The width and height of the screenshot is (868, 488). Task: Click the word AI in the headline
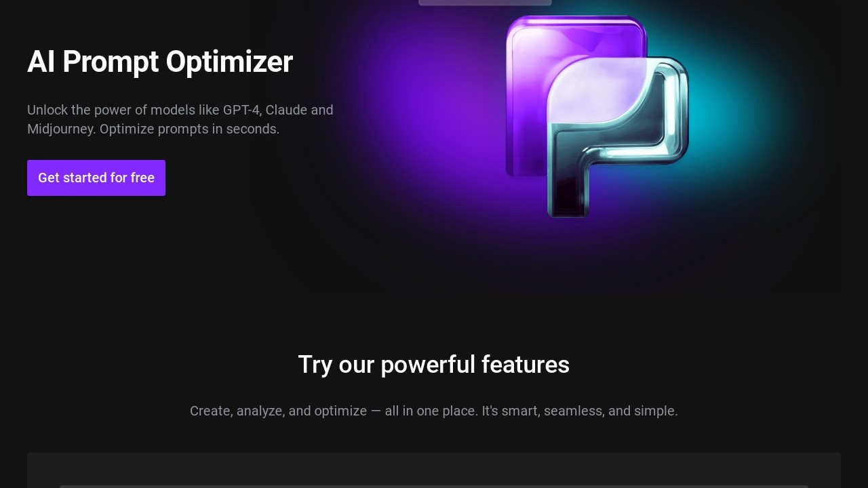(x=41, y=62)
